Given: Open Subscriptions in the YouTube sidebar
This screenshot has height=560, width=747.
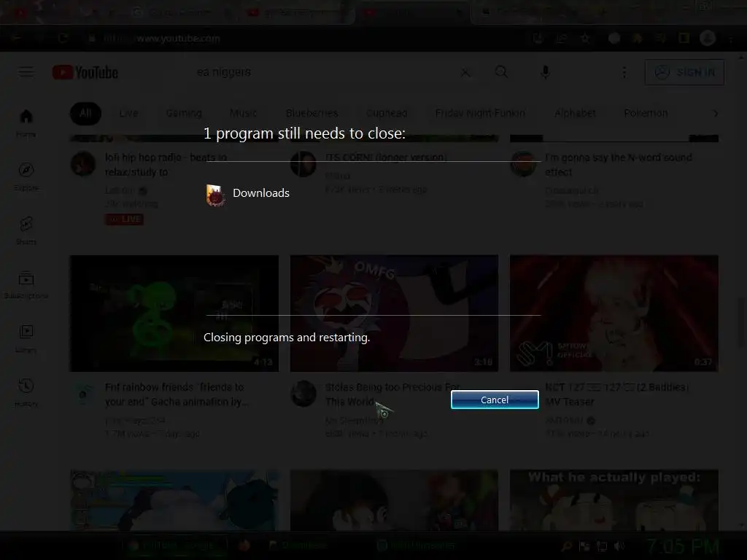Looking at the screenshot, I should (x=26, y=285).
